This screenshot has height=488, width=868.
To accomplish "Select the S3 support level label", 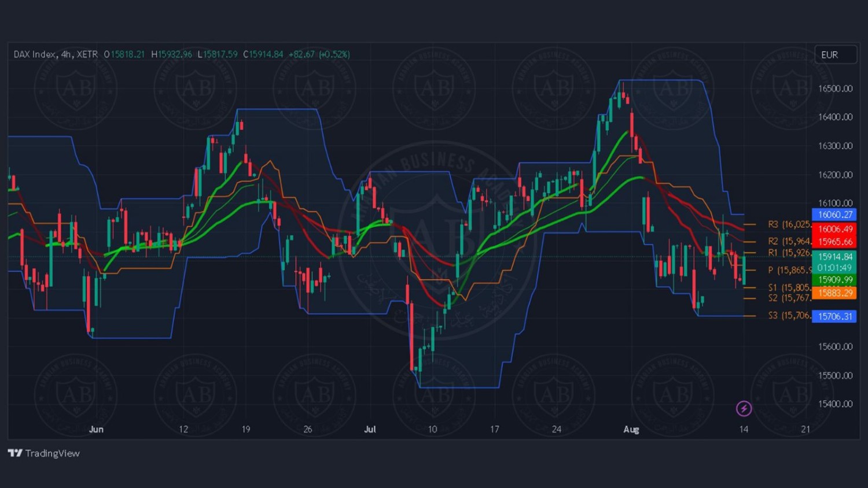I will (789, 316).
